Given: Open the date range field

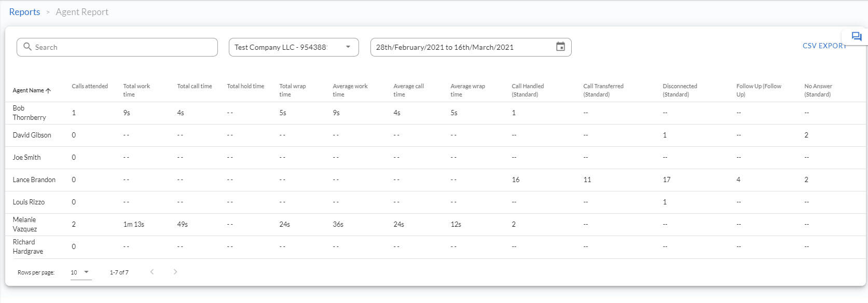Looking at the screenshot, I should pyautogui.click(x=471, y=47).
